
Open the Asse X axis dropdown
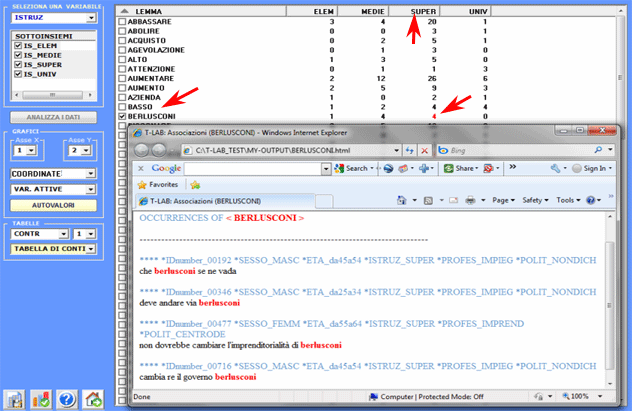(x=31, y=150)
